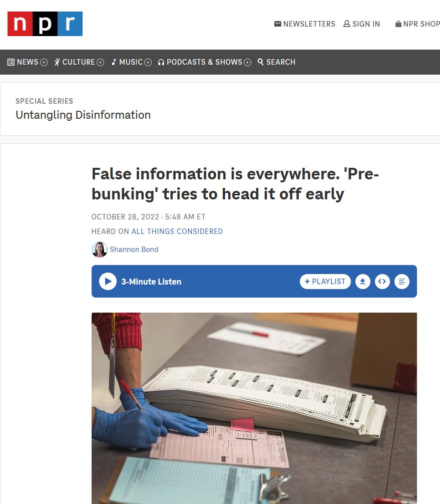
Task: Expand the Music menu plus icon
Action: 148,62
